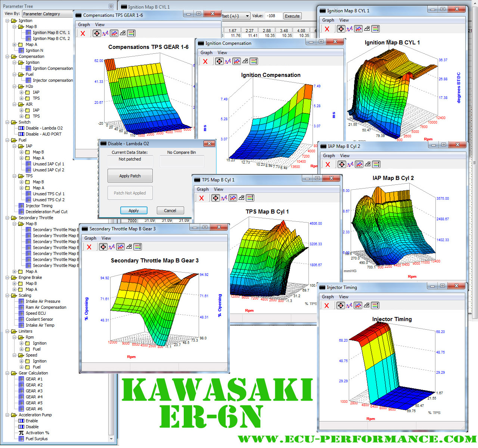478x448 pixels.
Task: Click the Value input field showing -108
Action: point(274,16)
